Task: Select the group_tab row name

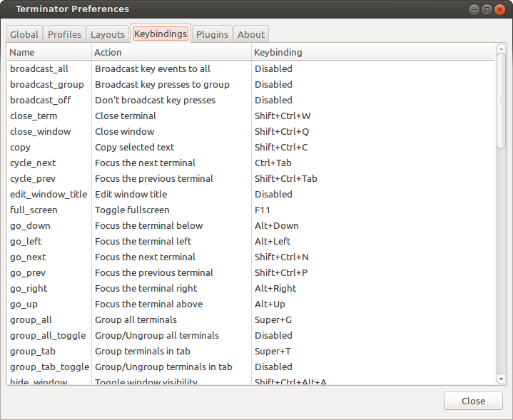Action: click(x=32, y=352)
